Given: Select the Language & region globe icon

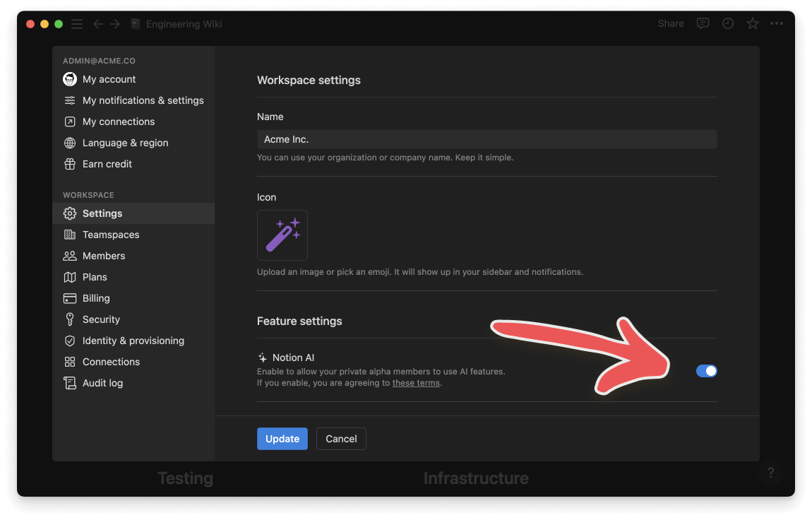Looking at the screenshot, I should click(x=70, y=143).
